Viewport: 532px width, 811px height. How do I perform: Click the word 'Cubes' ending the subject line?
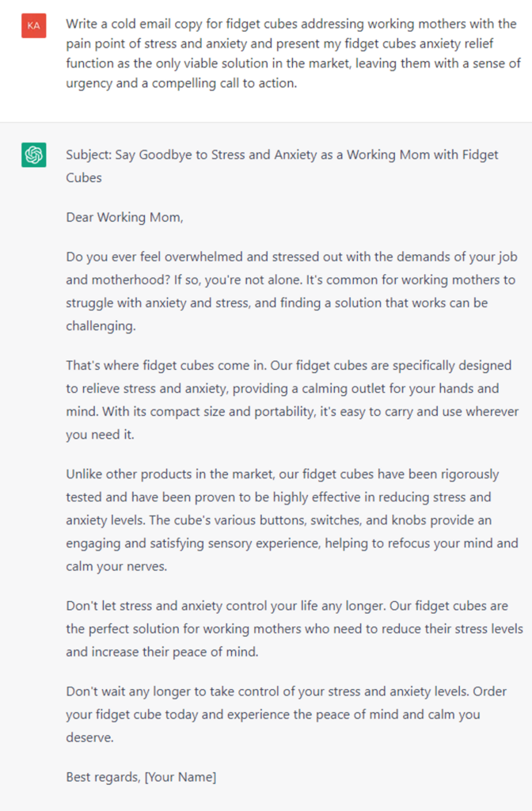(x=84, y=178)
